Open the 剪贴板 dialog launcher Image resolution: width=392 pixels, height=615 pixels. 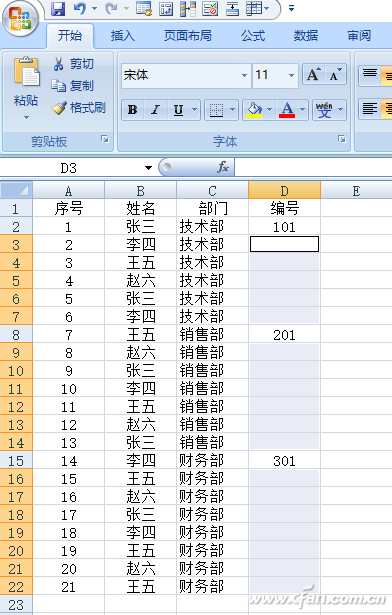pos(105,139)
